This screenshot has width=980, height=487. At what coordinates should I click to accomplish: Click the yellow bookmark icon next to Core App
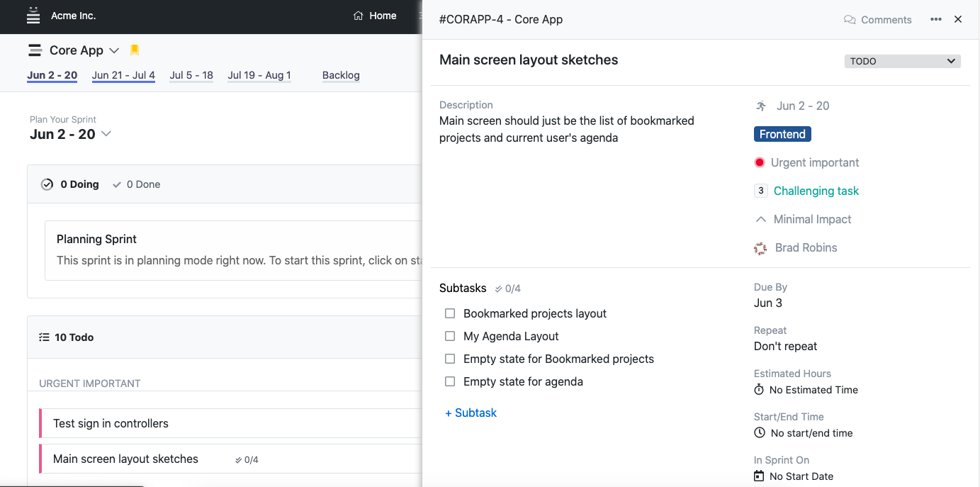(135, 50)
